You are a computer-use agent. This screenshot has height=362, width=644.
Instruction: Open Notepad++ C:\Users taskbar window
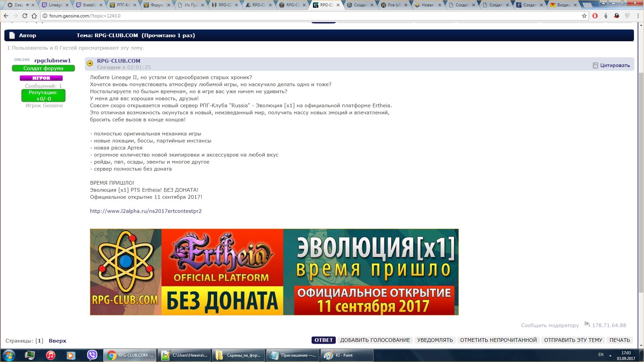click(184, 355)
